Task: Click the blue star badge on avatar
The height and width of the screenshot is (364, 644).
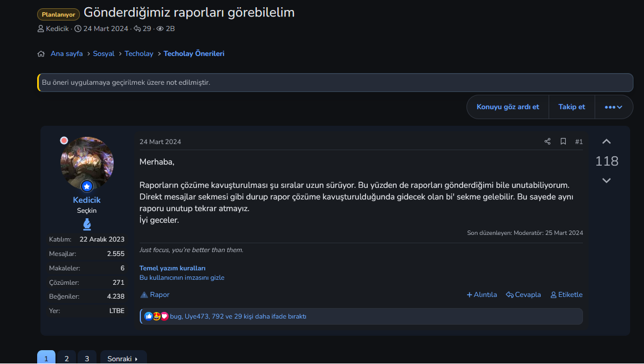Action: point(87,186)
